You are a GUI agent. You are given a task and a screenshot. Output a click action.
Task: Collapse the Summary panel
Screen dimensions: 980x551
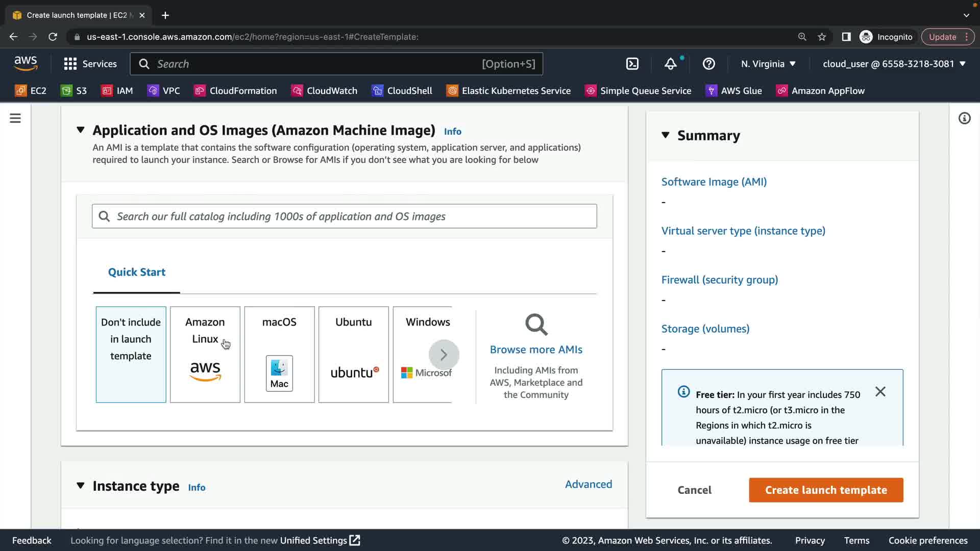tap(666, 135)
